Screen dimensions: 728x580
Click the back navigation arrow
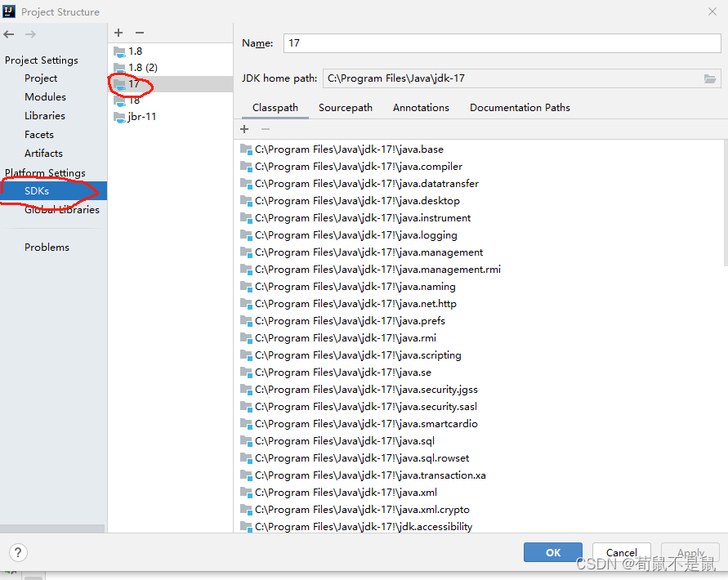point(8,34)
